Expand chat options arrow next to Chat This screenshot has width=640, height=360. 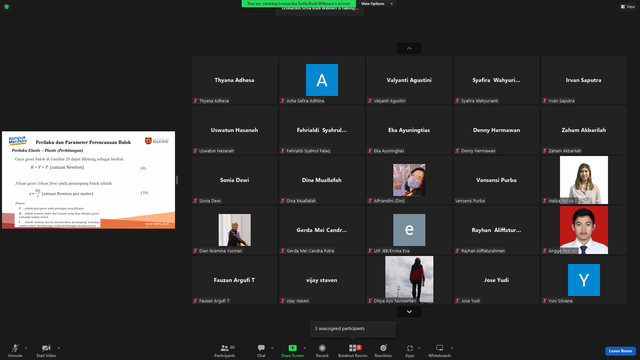click(x=272, y=348)
